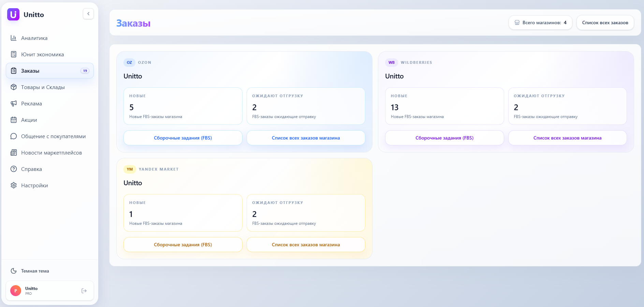Click the Wildberries new orders count 13
Image resolution: width=644 pixels, height=307 pixels.
coord(395,107)
